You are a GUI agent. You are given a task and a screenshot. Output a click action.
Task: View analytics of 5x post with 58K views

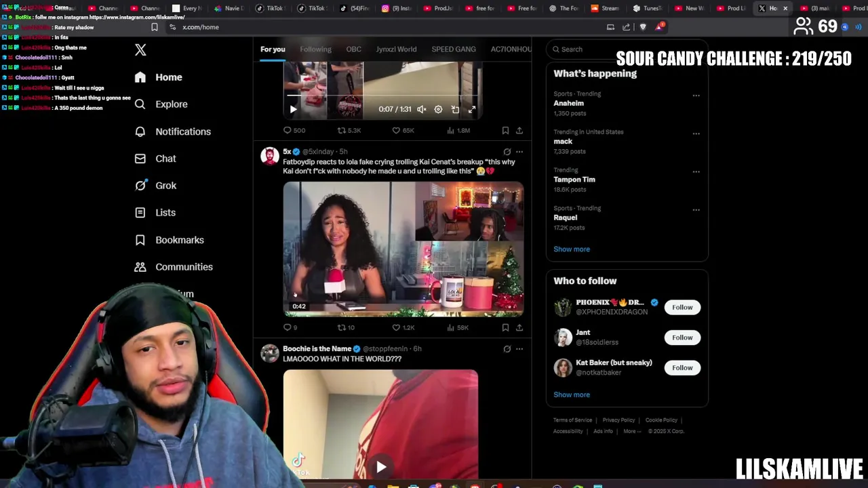tap(458, 327)
